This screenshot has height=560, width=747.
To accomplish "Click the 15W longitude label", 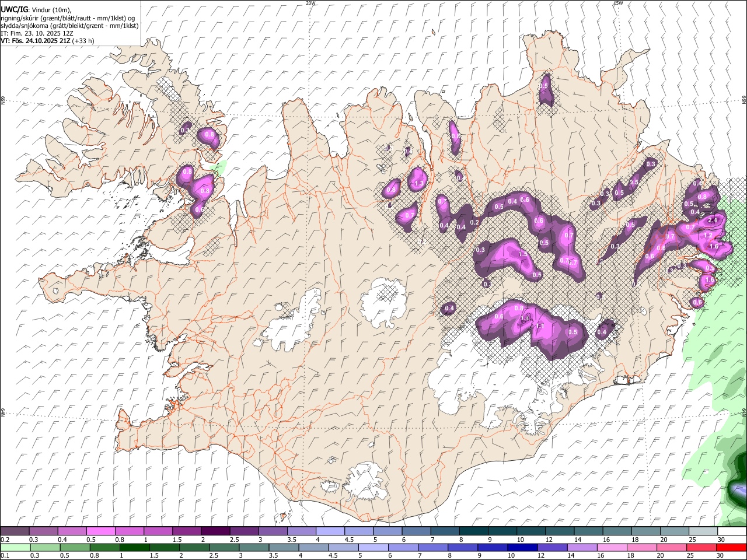I will tap(618, 3).
